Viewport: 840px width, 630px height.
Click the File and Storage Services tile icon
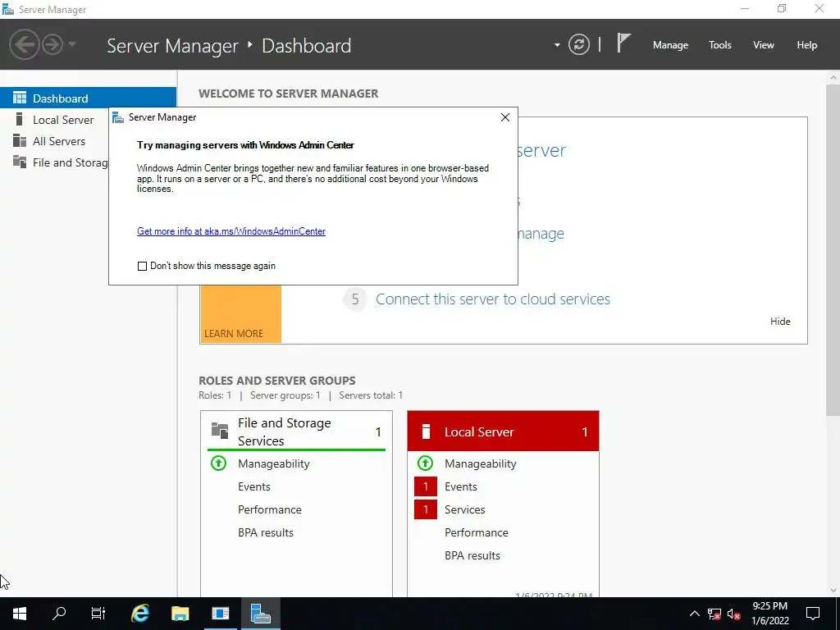pyautogui.click(x=220, y=430)
